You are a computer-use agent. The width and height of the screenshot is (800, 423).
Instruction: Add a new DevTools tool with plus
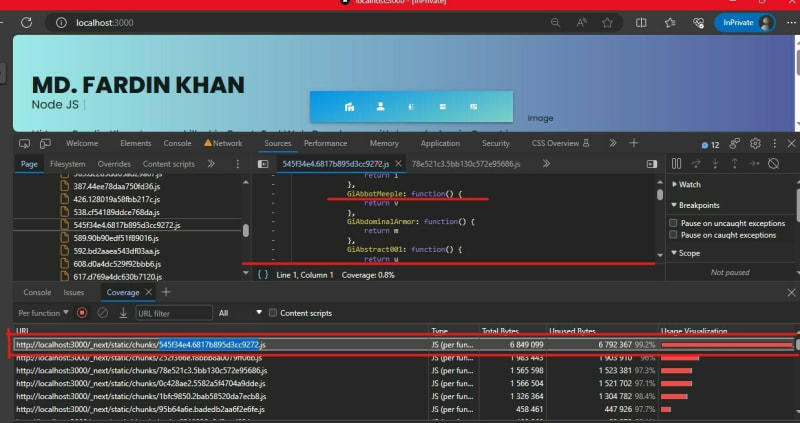(x=634, y=143)
